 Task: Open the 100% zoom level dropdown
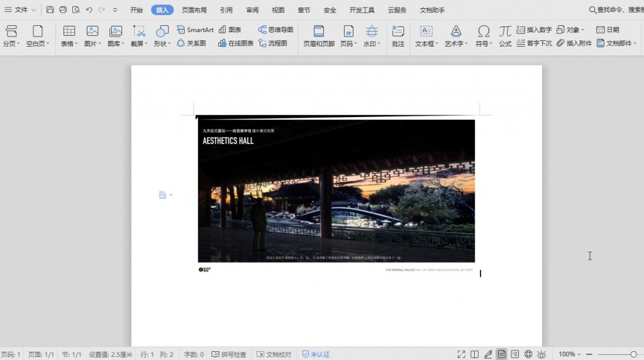(569, 354)
